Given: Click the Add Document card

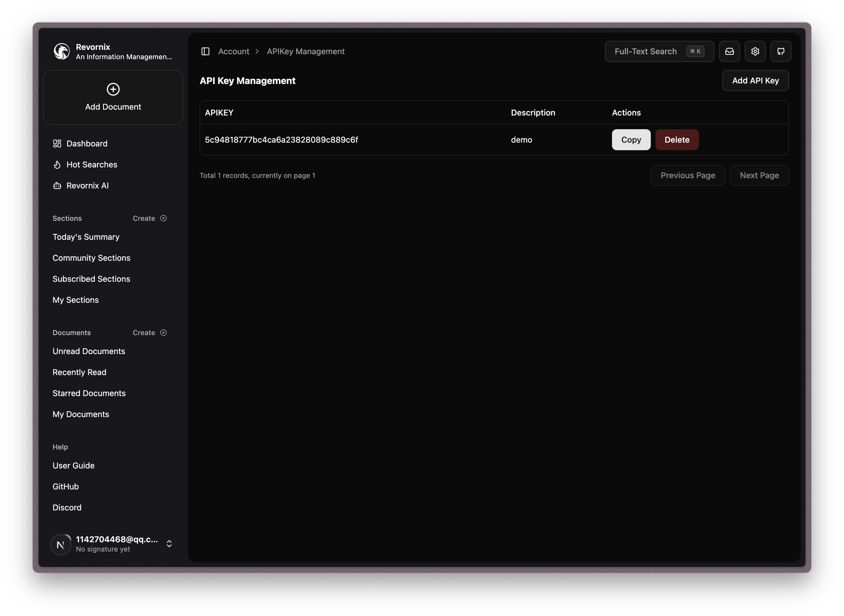Looking at the screenshot, I should click(113, 97).
